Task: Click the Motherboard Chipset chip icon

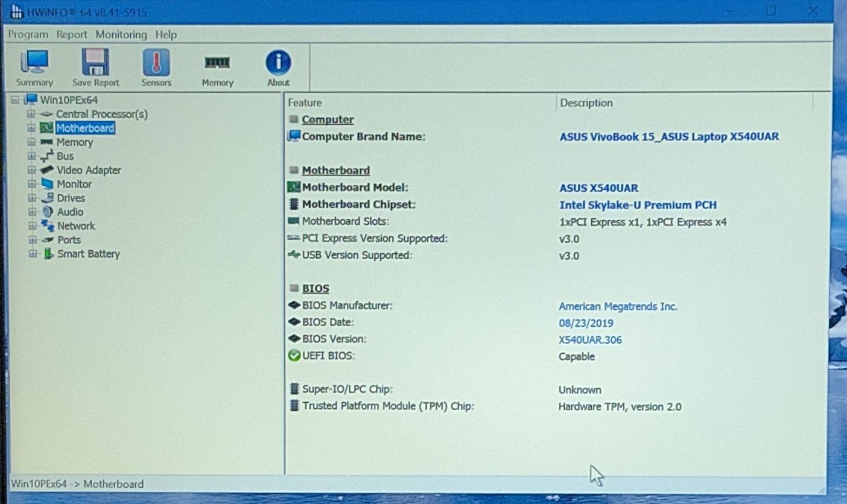Action: click(x=294, y=204)
